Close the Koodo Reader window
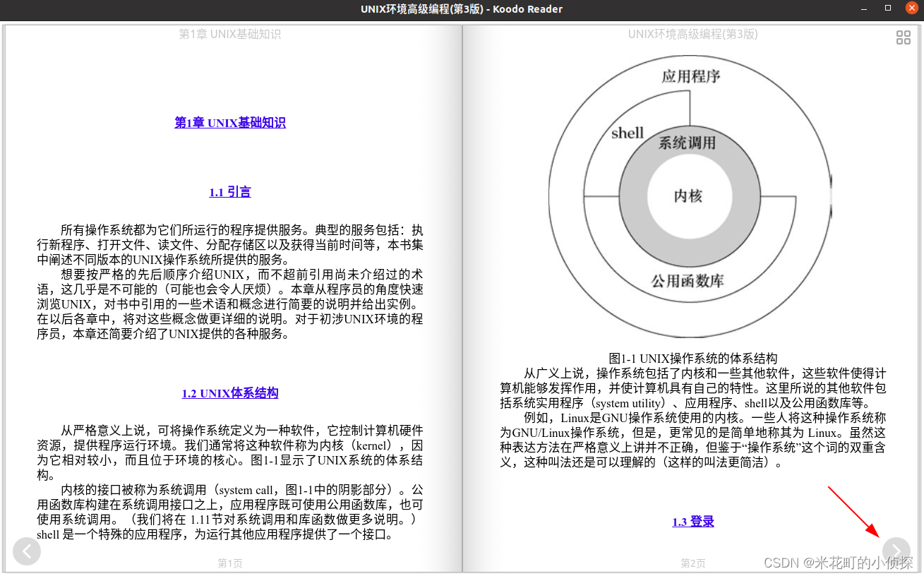The image size is (924, 576). tap(911, 9)
